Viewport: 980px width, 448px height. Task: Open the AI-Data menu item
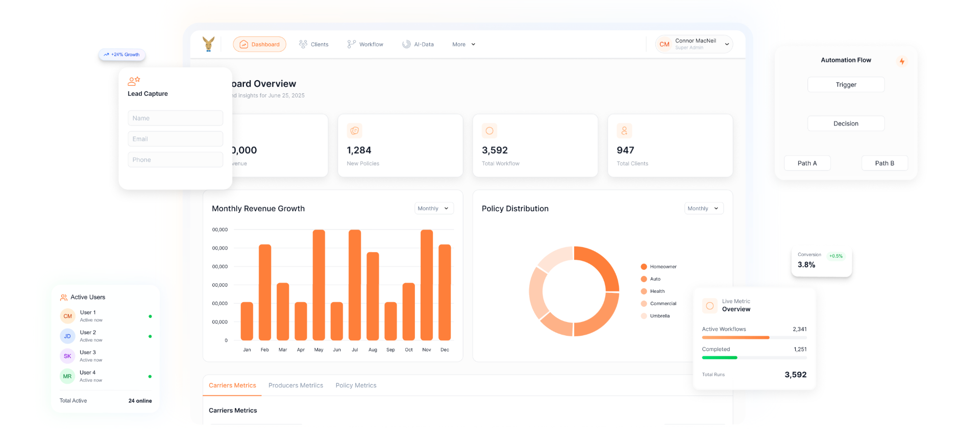[x=418, y=44]
